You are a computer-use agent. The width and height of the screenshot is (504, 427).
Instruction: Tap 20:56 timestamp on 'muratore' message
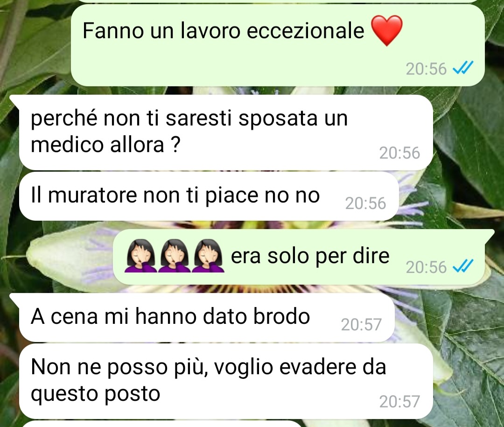(x=365, y=203)
